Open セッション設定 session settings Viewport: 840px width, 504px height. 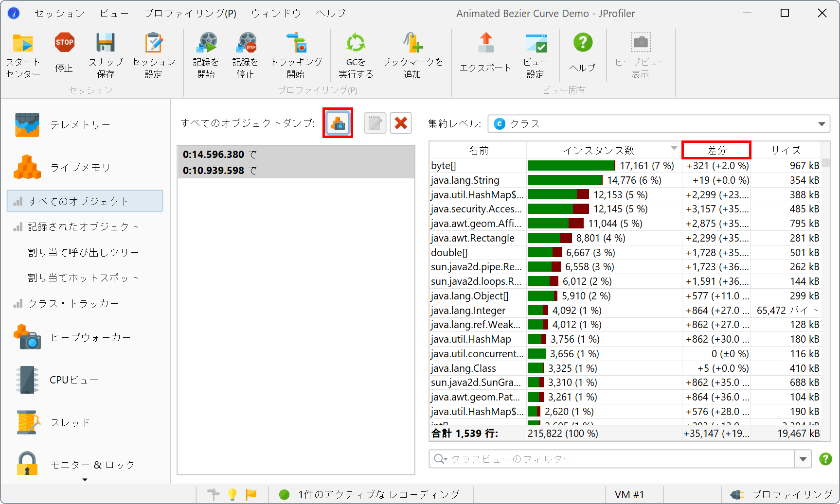tap(153, 55)
